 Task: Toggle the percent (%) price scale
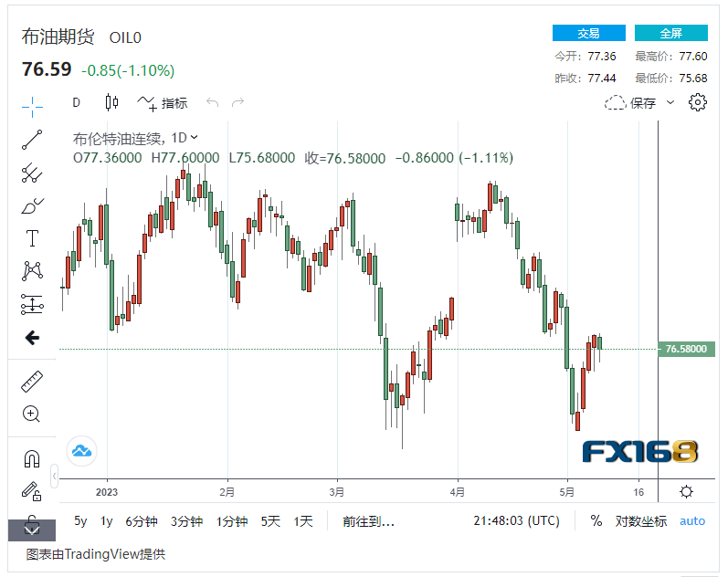(596, 520)
